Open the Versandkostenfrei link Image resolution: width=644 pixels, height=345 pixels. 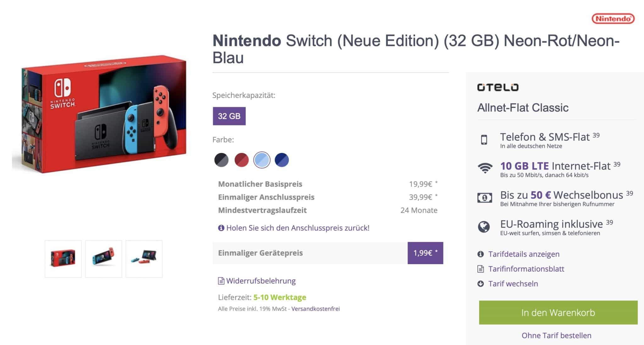coord(315,309)
